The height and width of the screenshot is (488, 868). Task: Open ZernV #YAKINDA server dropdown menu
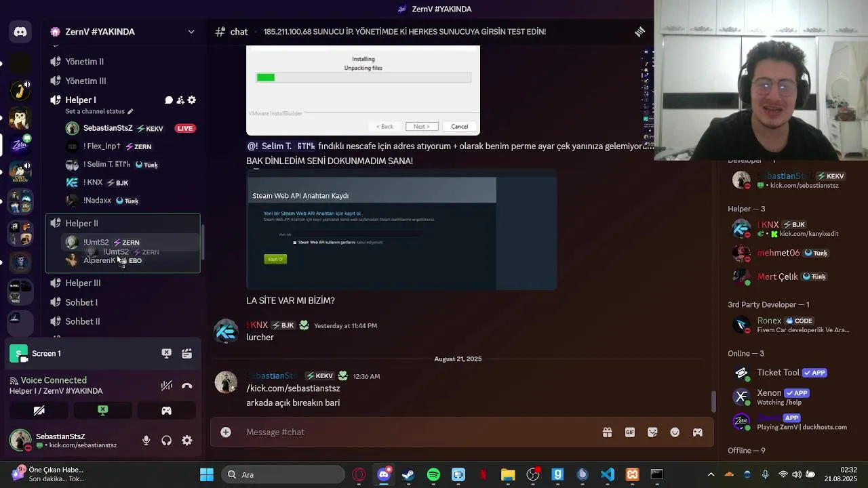point(191,32)
